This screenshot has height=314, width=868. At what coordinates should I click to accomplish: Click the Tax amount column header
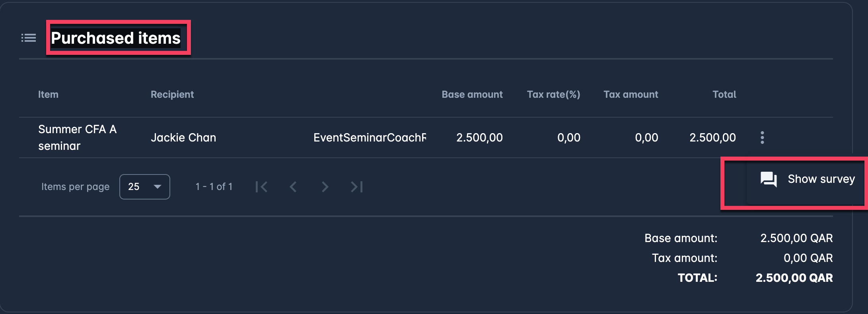click(631, 95)
